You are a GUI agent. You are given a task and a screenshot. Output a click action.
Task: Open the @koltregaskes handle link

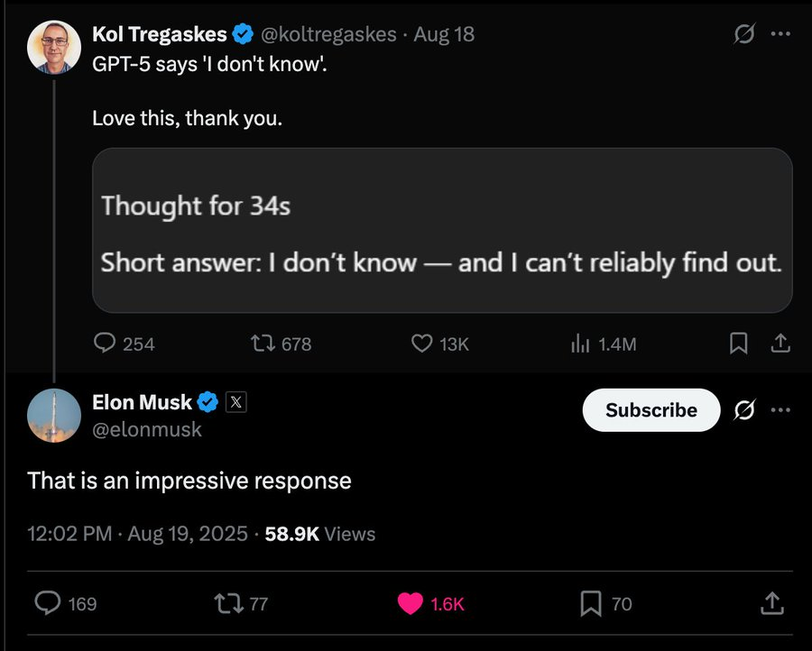pos(328,34)
